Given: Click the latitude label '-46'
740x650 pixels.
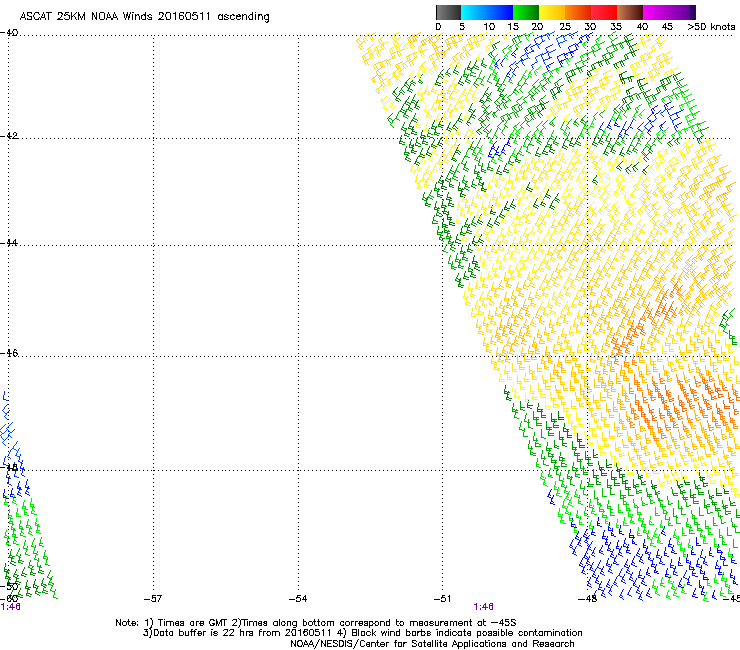Looking at the screenshot, I should [x=9, y=353].
